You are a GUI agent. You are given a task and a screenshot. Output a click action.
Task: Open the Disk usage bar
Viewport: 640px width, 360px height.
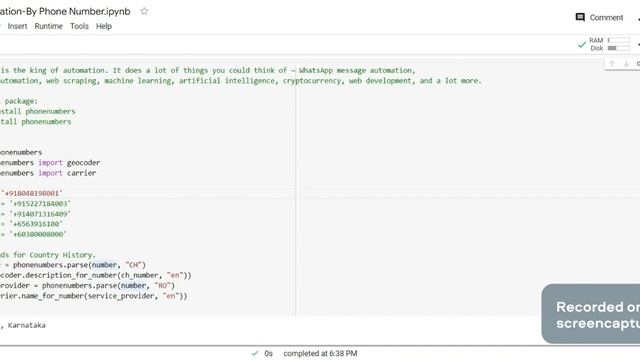(x=619, y=48)
